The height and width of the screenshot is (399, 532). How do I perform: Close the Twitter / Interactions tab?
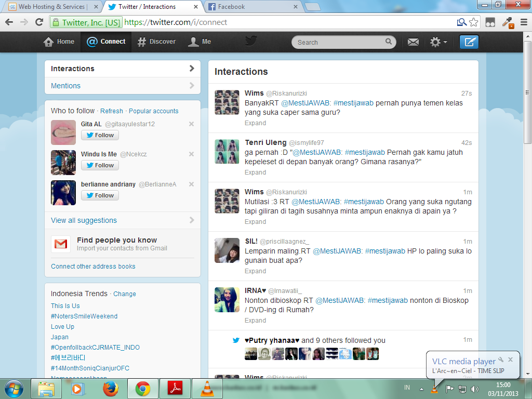(x=196, y=6)
